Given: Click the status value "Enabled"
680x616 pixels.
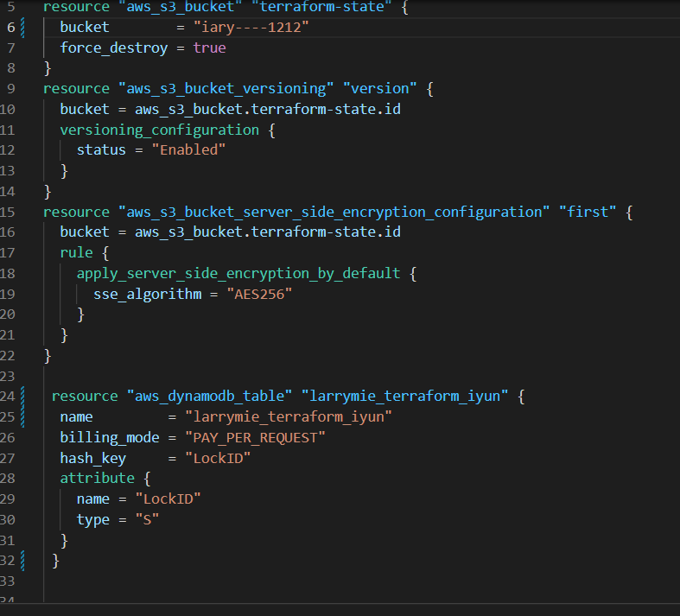Looking at the screenshot, I should click(188, 150).
